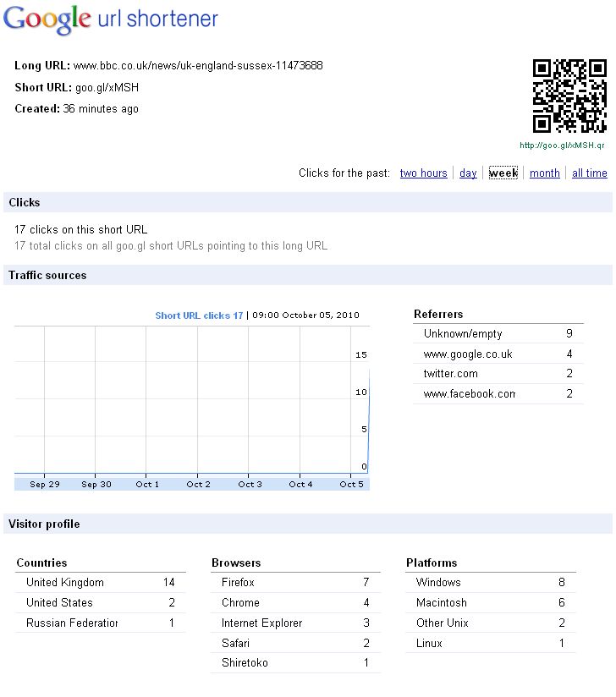The image size is (616, 697).
Task: Click the Oct 2 label on chart axis
Action: tap(198, 485)
